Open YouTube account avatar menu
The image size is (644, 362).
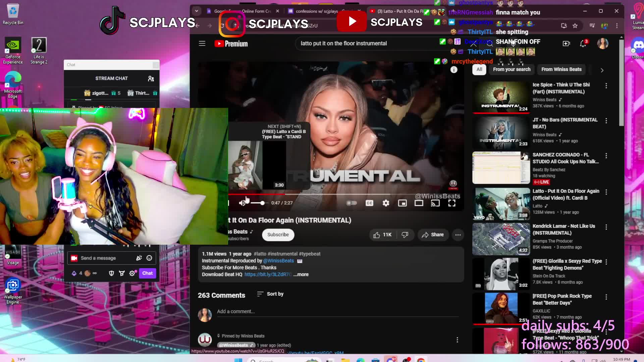pos(603,44)
